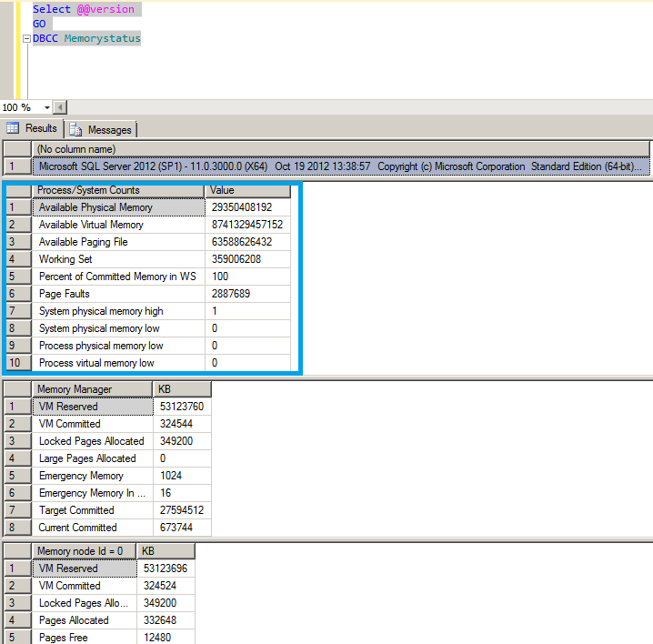This screenshot has width=653, height=644.
Task: Click the Locked Pages Allocated value 349200
Action: pos(181,441)
